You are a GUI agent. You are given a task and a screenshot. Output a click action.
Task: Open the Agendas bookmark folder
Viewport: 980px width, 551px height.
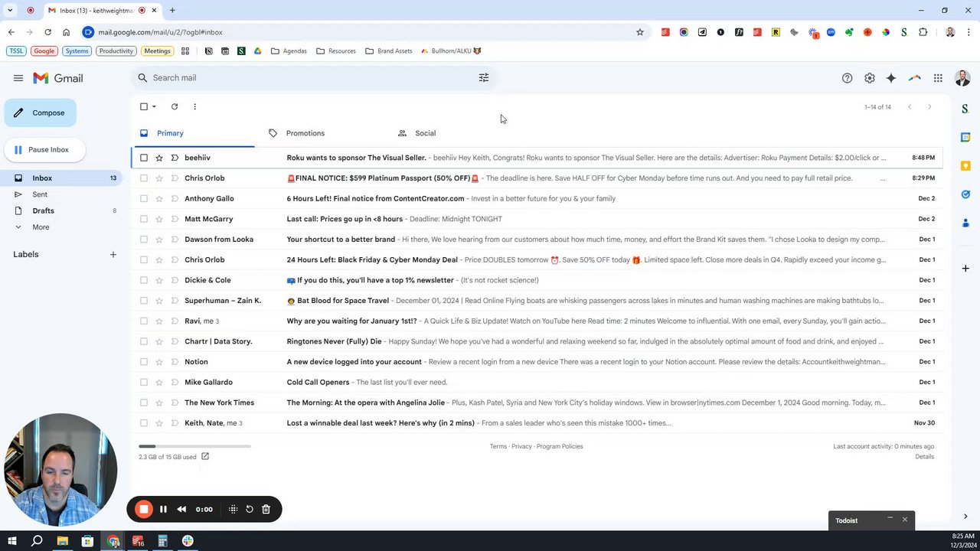pyautogui.click(x=289, y=51)
